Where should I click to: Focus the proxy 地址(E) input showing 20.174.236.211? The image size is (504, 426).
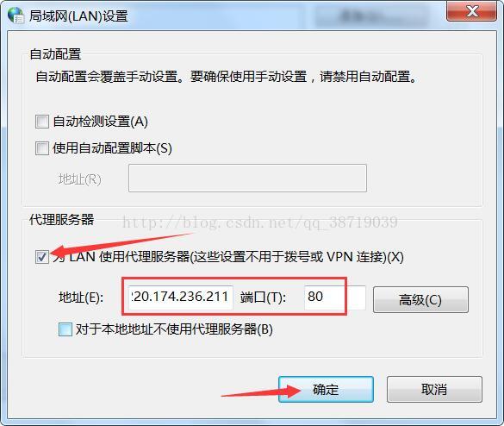(x=181, y=297)
